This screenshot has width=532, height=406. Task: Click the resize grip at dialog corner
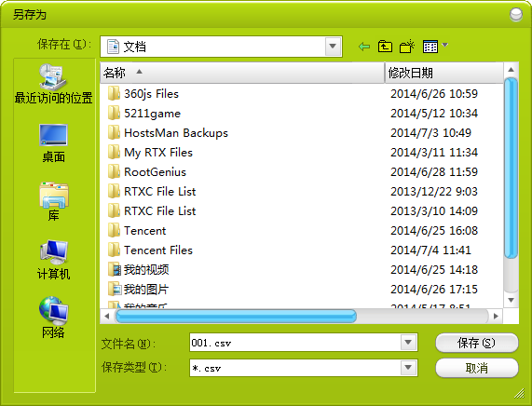[x=520, y=393]
